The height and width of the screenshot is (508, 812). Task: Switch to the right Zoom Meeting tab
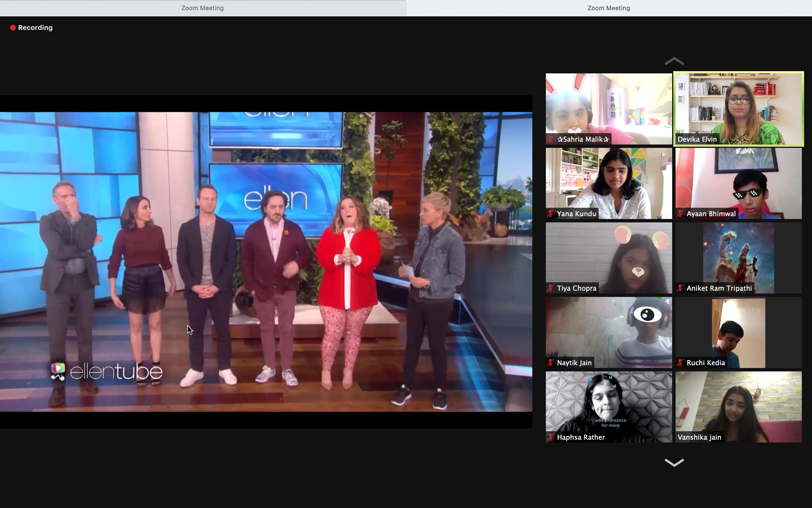(609, 8)
